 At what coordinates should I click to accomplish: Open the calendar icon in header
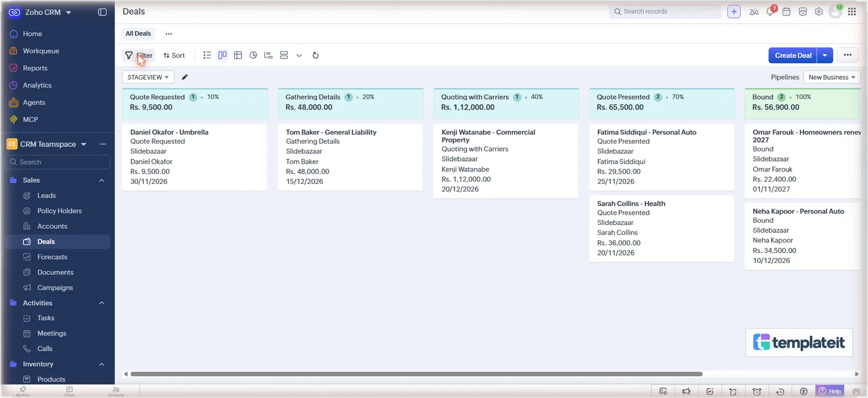tap(786, 11)
